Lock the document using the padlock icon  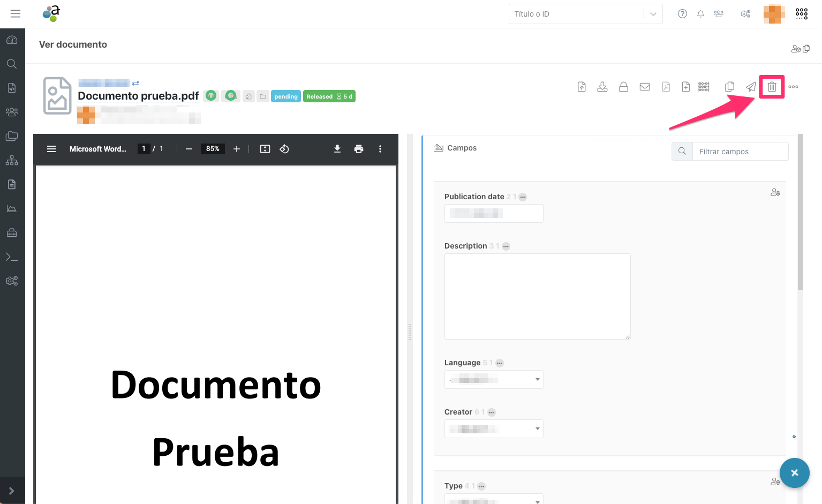pyautogui.click(x=623, y=86)
